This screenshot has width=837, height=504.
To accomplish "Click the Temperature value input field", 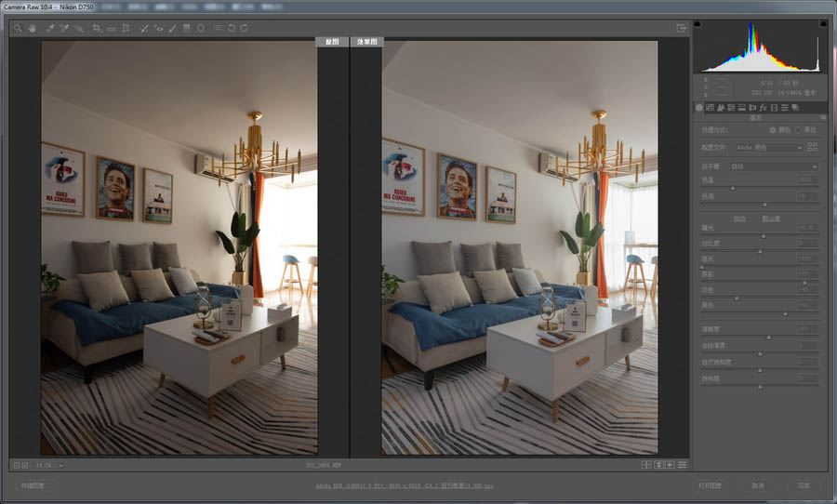I will pyautogui.click(x=807, y=179).
